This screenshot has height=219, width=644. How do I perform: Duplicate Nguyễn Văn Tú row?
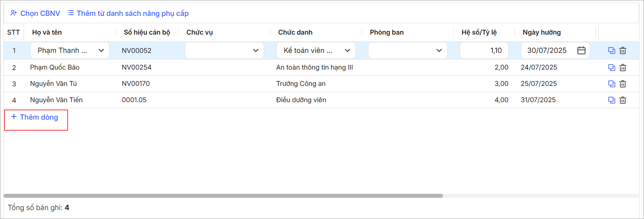611,84
